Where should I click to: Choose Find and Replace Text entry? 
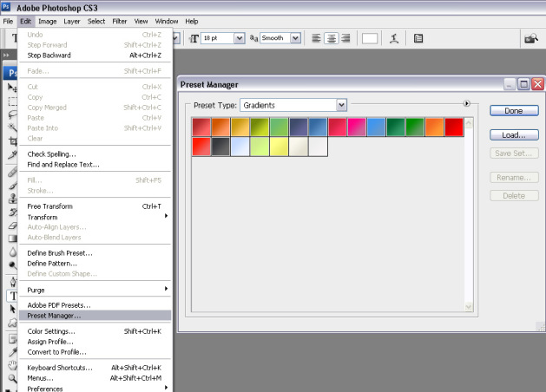point(94,165)
